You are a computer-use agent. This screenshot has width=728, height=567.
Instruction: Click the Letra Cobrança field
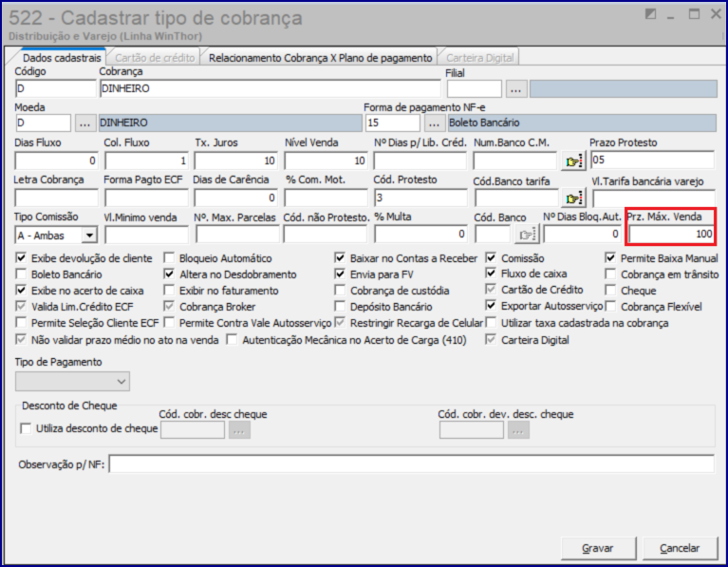pos(56,198)
